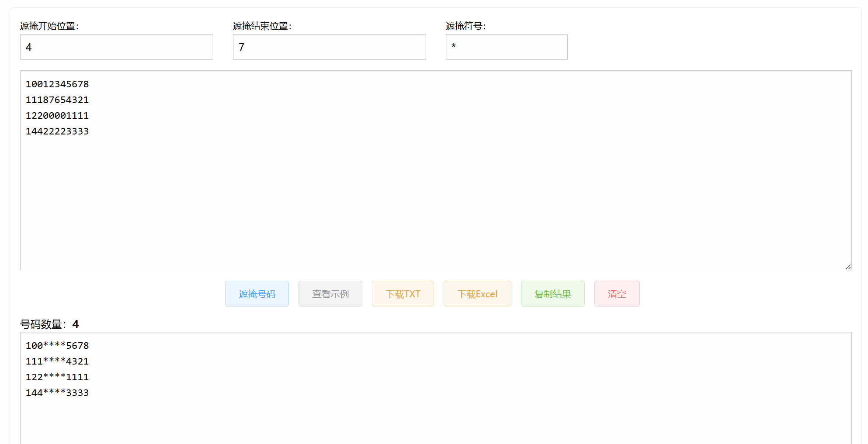Click the 下载TXT download button
The height and width of the screenshot is (444, 868).
tap(403, 293)
